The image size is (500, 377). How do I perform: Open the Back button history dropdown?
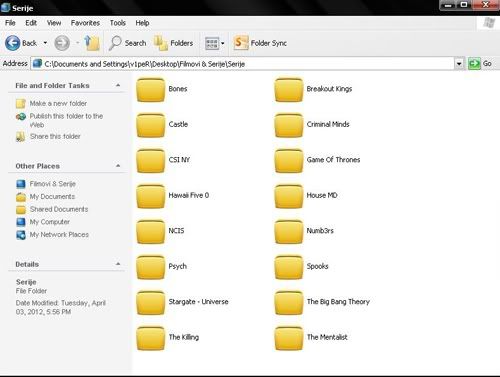tap(45, 43)
